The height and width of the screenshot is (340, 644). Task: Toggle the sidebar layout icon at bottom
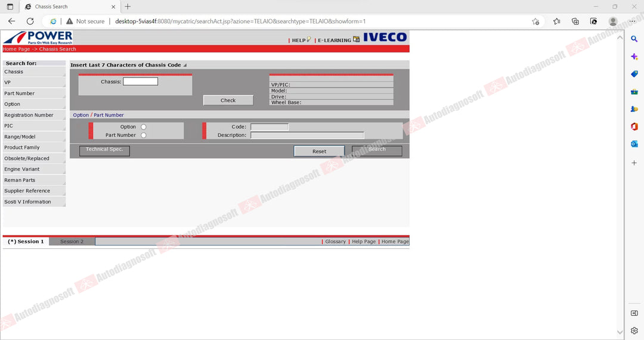coord(634,313)
